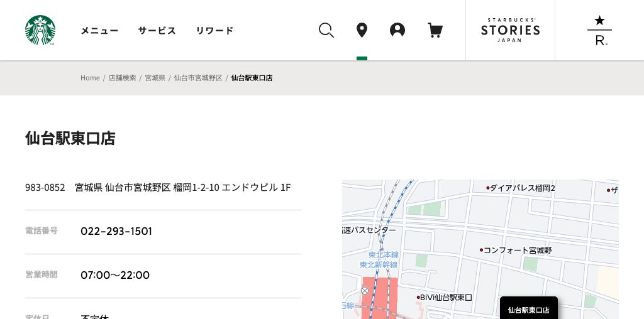Open Starbucks Stories Japan link
This screenshot has height=319, width=644.
510,30
